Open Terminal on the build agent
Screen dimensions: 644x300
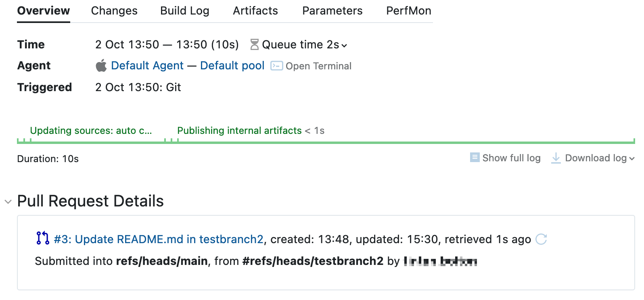(319, 66)
